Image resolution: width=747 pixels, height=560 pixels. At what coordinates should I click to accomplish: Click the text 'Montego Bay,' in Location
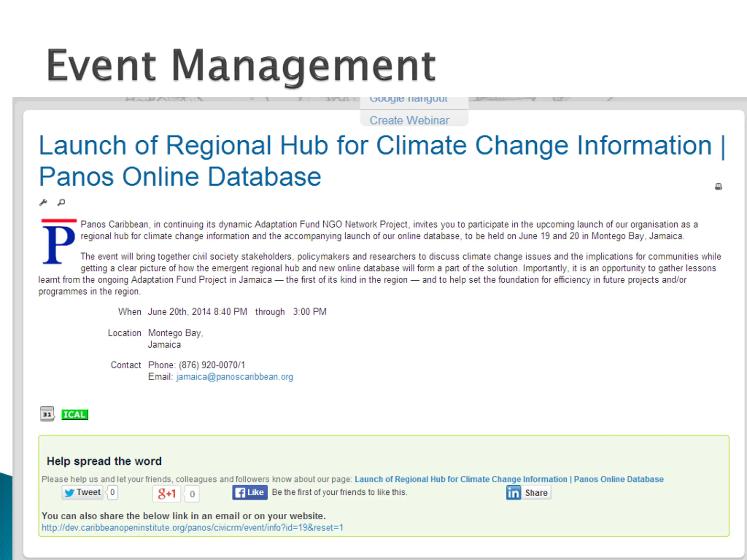176,333
